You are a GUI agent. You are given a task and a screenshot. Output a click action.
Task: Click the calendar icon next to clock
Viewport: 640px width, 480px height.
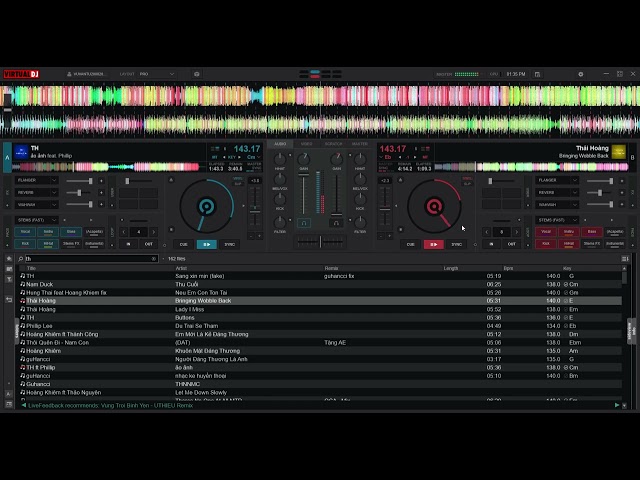click(x=538, y=74)
